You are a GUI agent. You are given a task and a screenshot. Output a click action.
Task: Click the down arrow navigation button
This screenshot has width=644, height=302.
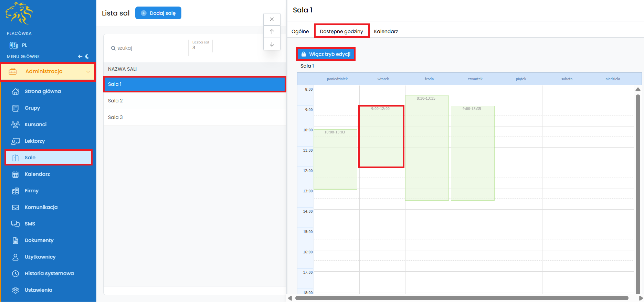pyautogui.click(x=272, y=44)
